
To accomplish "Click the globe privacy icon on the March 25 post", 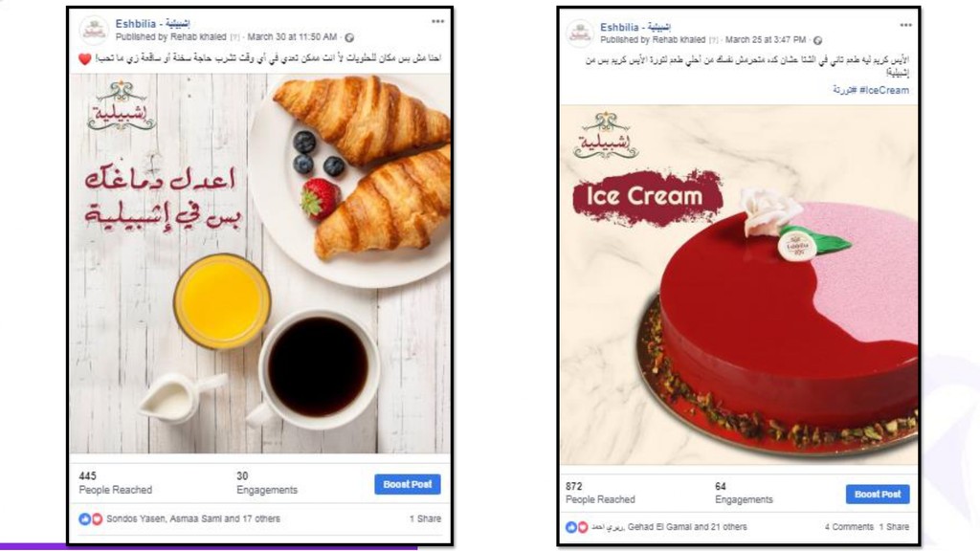I will (x=817, y=40).
